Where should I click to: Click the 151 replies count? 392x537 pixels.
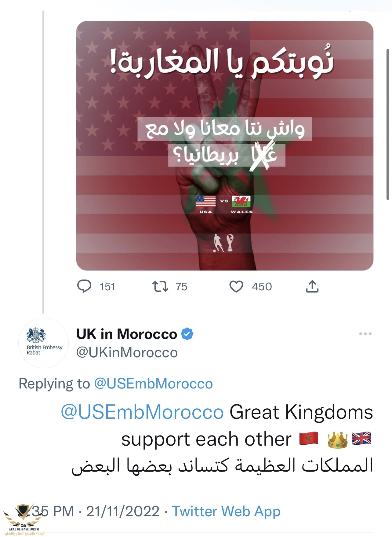pos(107,287)
